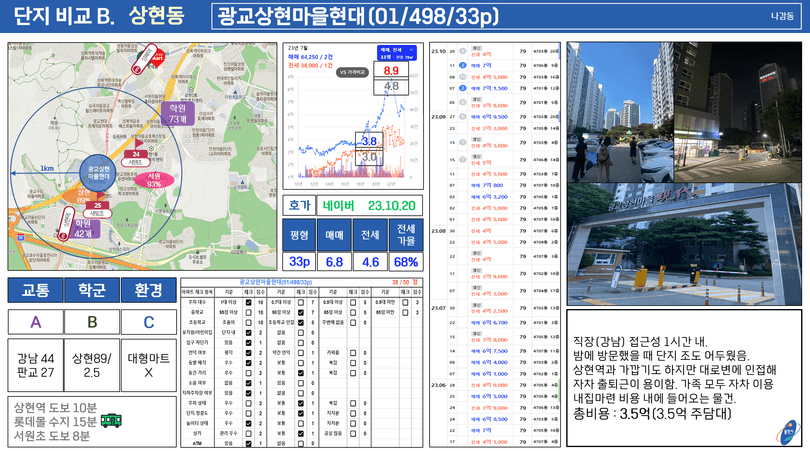Click the yellow 상현동 heading
This screenshot has height=451, width=810.
click(x=157, y=16)
